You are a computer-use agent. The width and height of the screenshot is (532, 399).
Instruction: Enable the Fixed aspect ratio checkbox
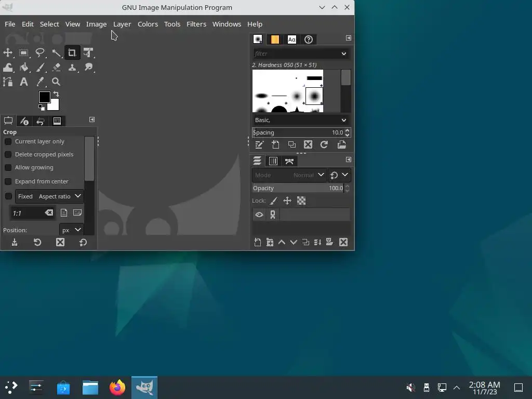tap(8, 196)
